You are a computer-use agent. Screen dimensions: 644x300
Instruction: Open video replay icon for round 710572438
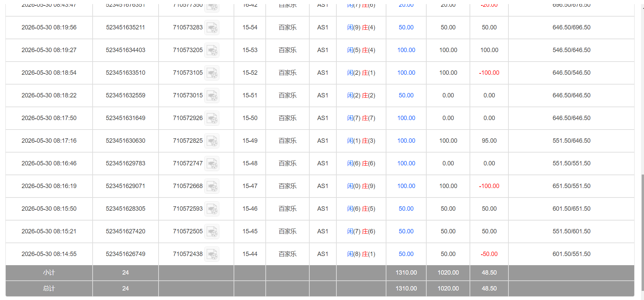pyautogui.click(x=212, y=254)
